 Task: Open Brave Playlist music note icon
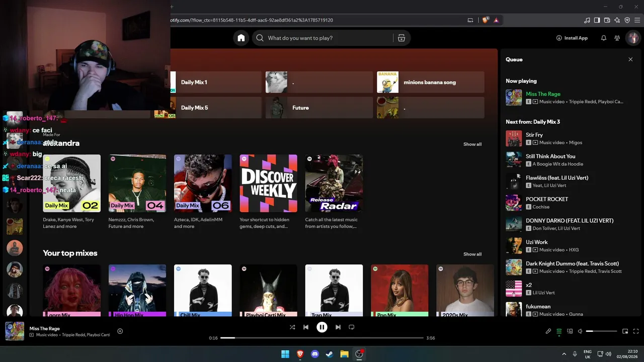coord(587,20)
